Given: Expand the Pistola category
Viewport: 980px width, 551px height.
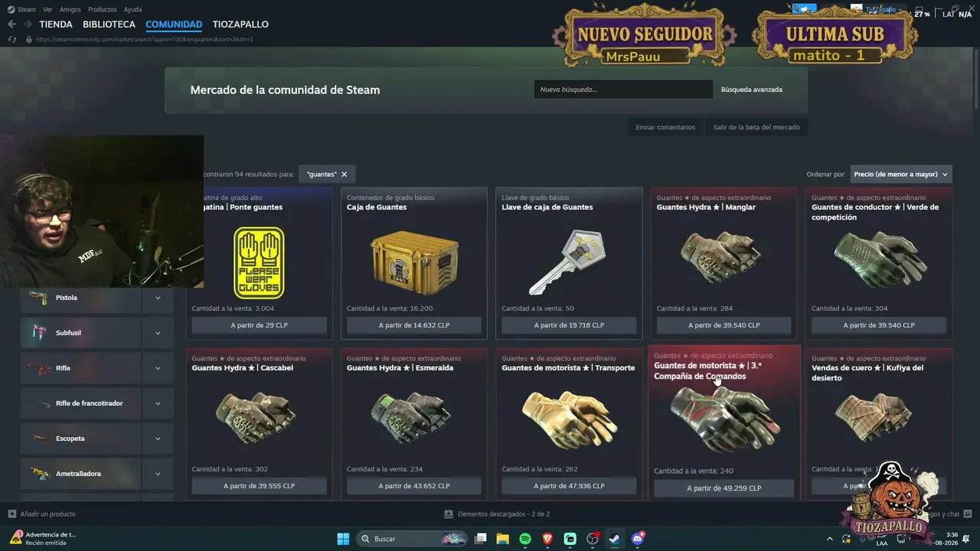Looking at the screenshot, I should tap(158, 298).
